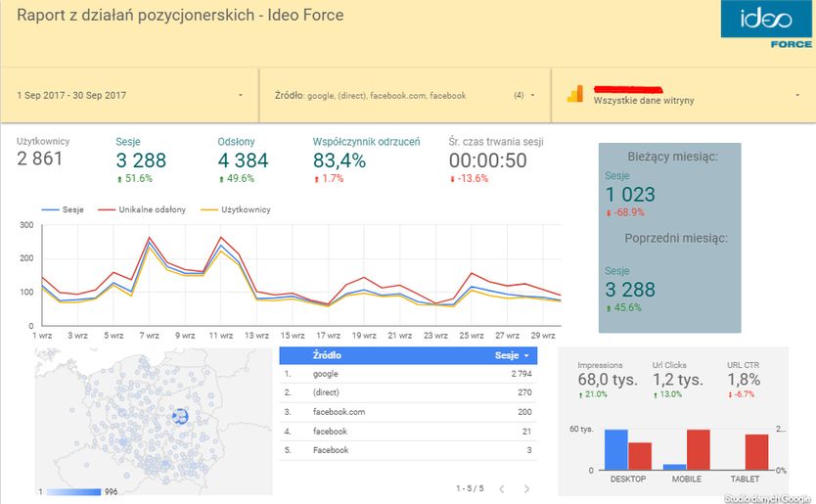
Task: Click the Źródło source filter text
Action: 370,95
